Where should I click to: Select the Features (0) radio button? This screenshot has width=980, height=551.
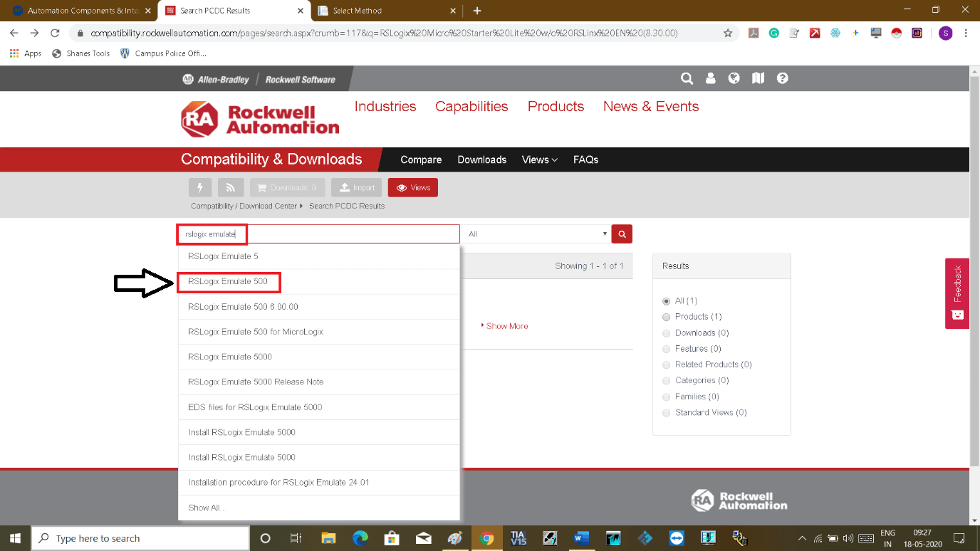click(667, 349)
